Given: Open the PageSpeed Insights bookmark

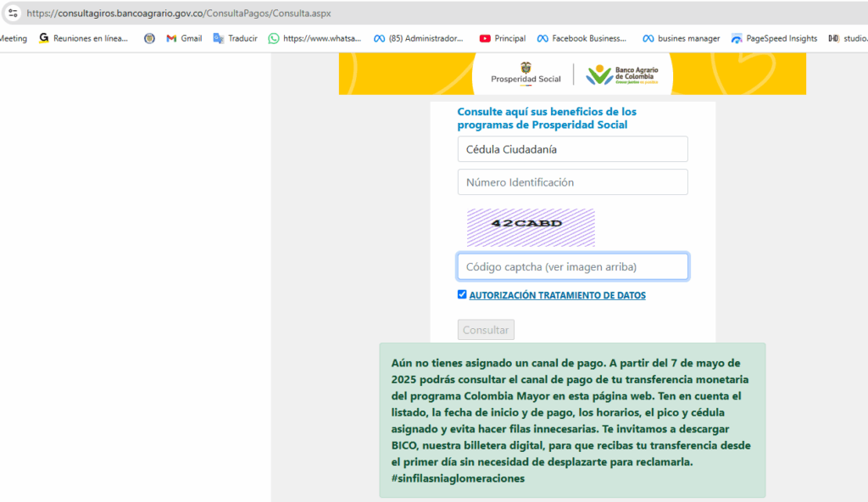Looking at the screenshot, I should coord(775,38).
